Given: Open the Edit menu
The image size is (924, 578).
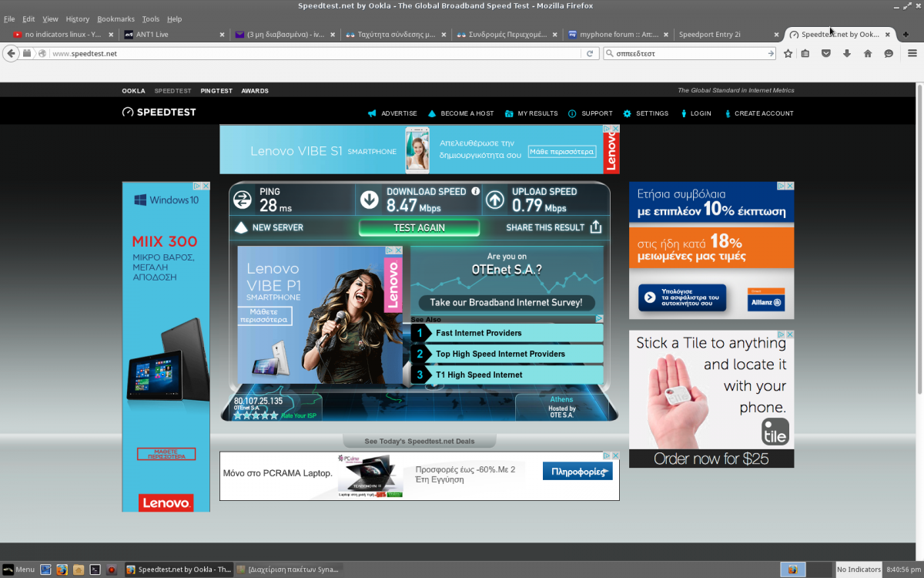Looking at the screenshot, I should click(28, 18).
